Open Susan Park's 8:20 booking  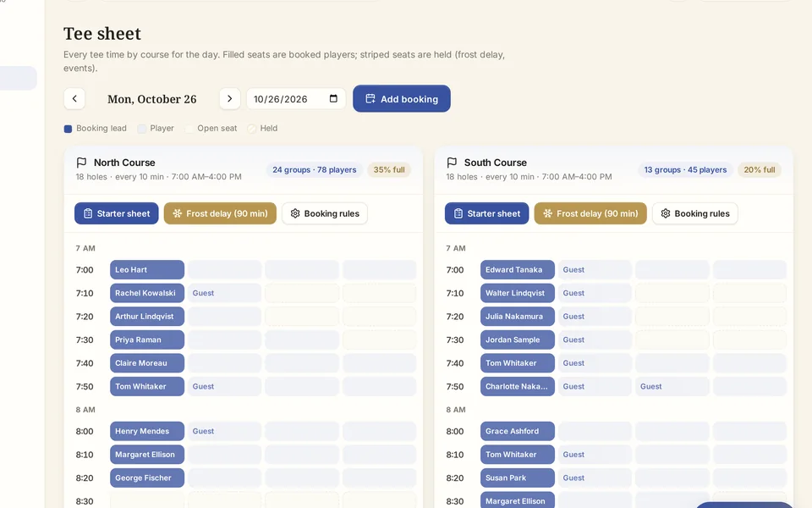(x=518, y=478)
